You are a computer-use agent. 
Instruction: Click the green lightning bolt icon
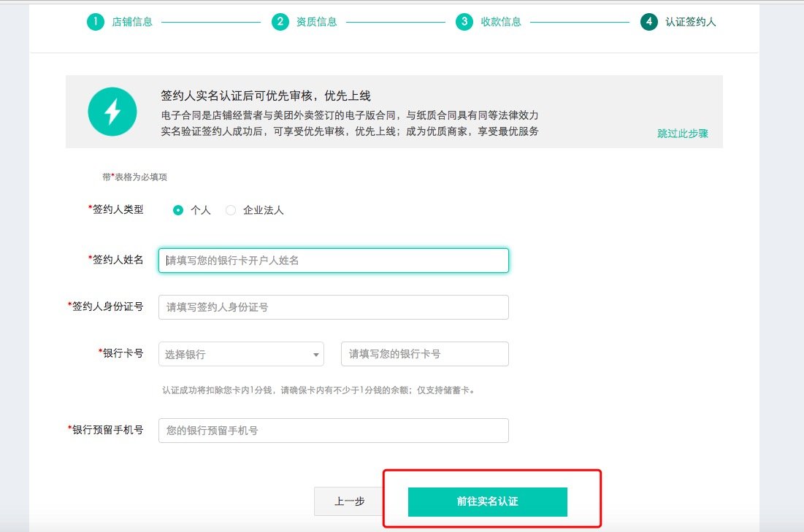coord(112,112)
